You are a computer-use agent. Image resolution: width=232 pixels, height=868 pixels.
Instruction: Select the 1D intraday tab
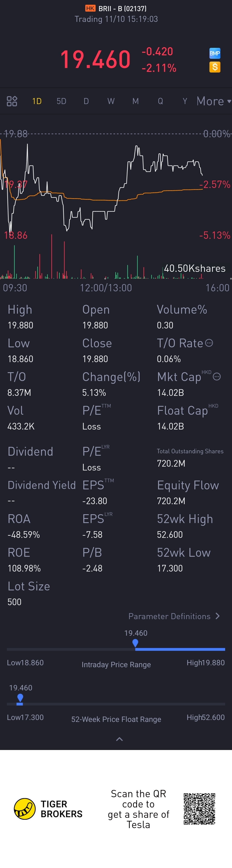pyautogui.click(x=37, y=101)
